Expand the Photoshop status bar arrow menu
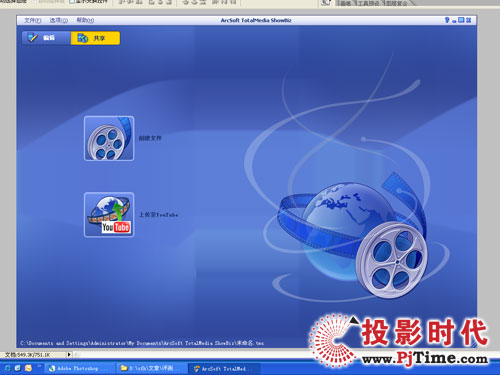 [x=69, y=355]
